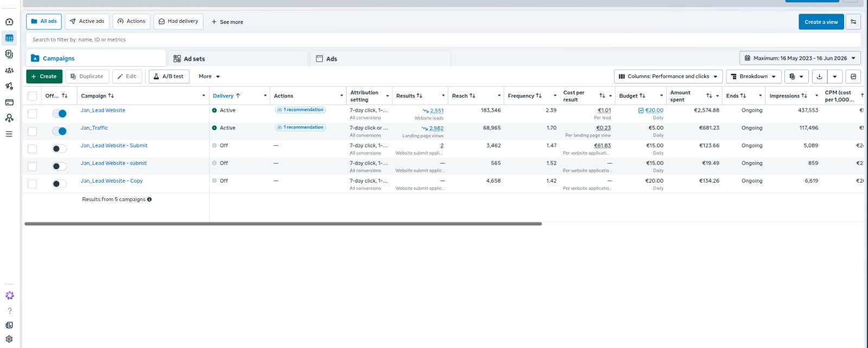868x348 pixels.
Task: Open the Attribution setting column options arrow
Action: click(x=387, y=96)
